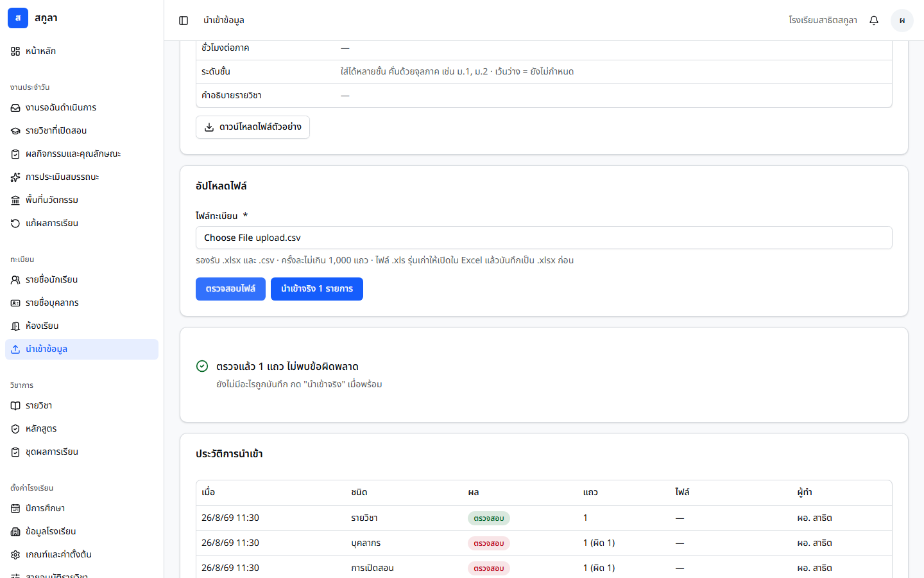This screenshot has width=924, height=578.
Task: Click the รายวิชา book icon
Action: click(x=15, y=406)
